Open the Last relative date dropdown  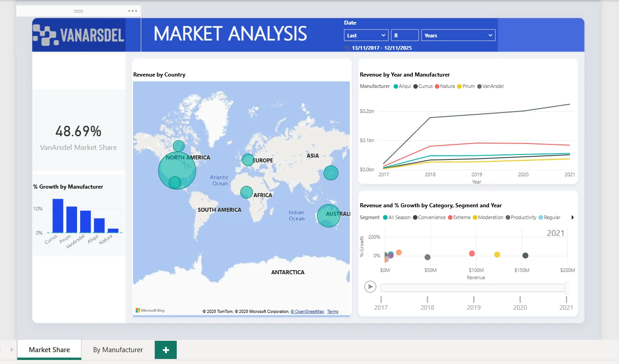366,35
